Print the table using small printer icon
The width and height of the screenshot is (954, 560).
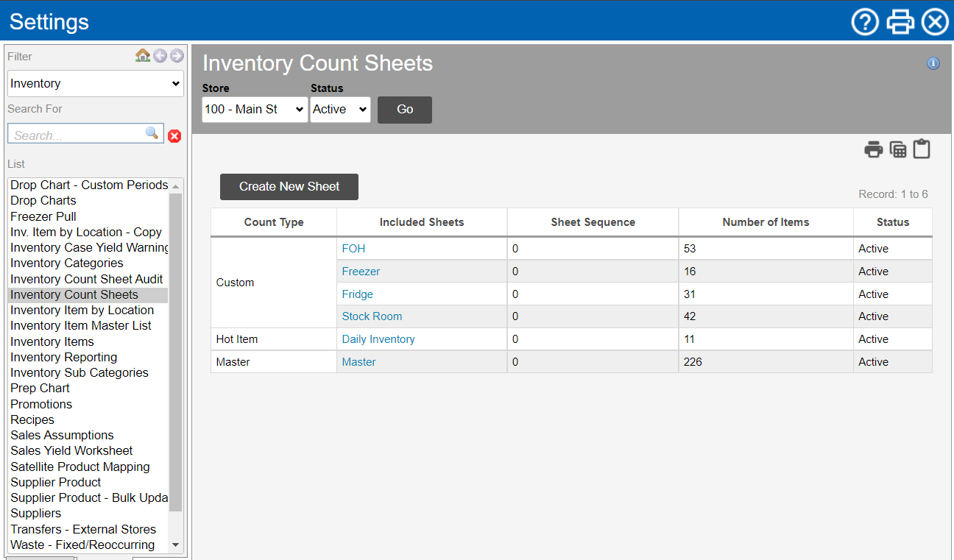[873, 149]
